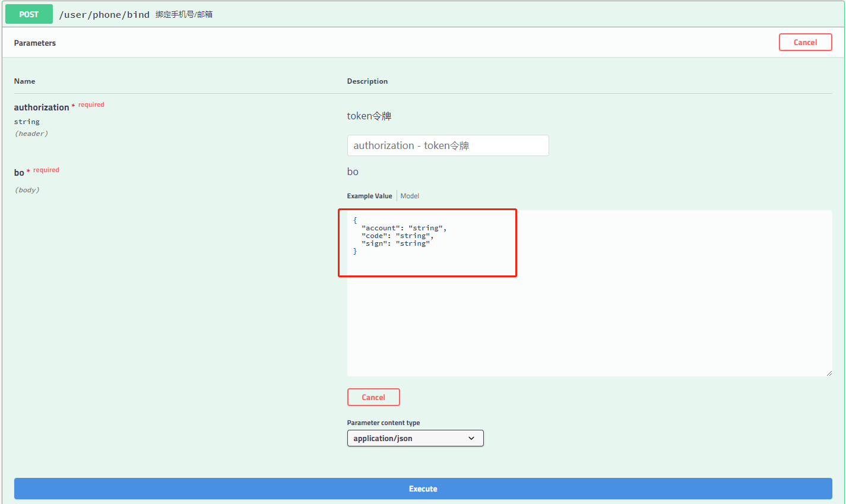Collapse the /user/phone/bind endpoint header
846x504 pixels.
coord(423,14)
